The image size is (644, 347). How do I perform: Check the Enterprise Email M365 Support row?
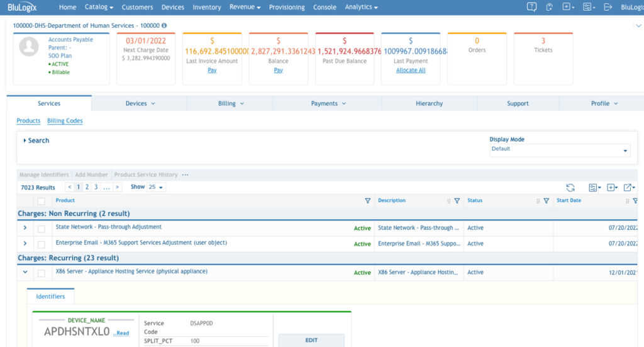coord(41,244)
